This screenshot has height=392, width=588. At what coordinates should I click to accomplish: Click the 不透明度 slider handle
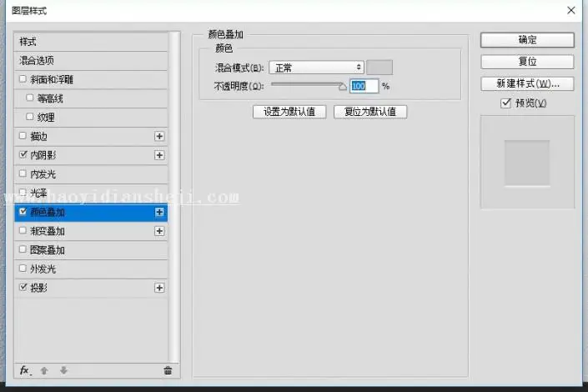(x=343, y=87)
